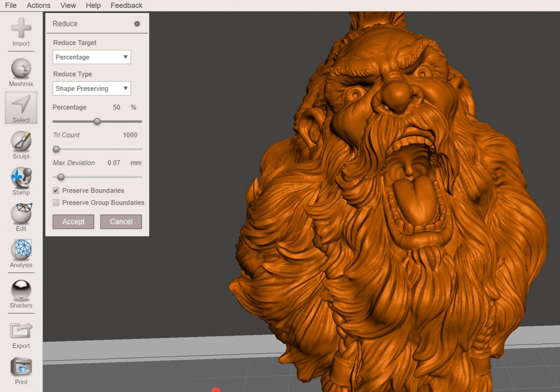Open the Actions menu

pos(38,5)
